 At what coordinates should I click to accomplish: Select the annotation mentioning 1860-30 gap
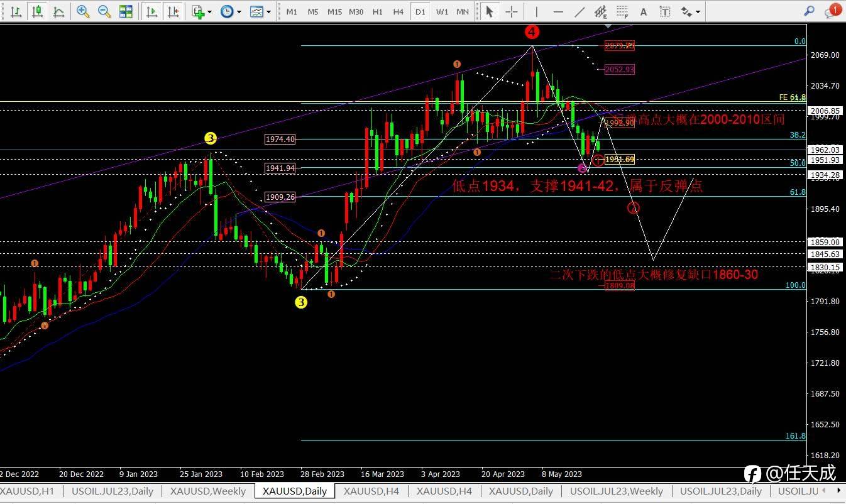click(x=654, y=275)
